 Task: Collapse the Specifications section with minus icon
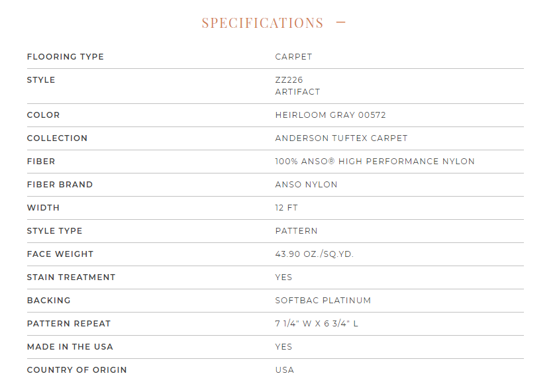point(341,23)
